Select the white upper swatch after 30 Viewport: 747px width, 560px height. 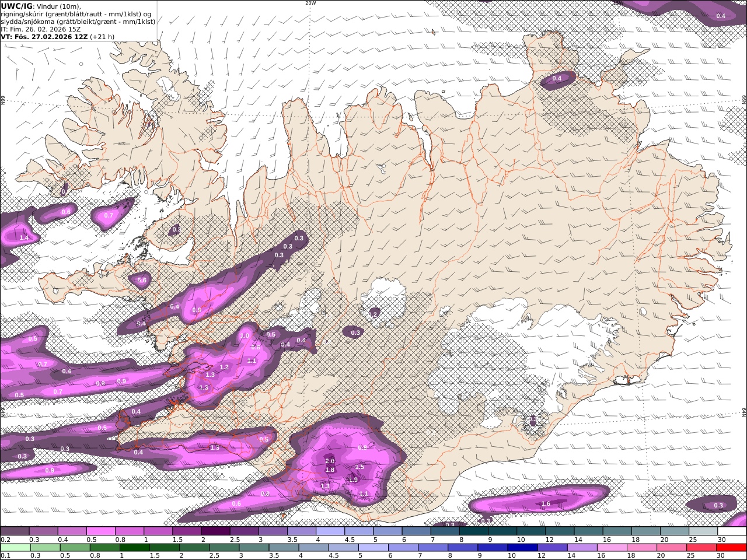click(x=732, y=531)
